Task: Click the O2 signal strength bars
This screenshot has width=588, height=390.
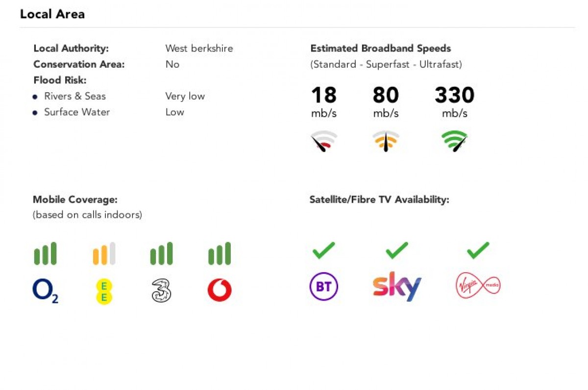Action: 45,254
